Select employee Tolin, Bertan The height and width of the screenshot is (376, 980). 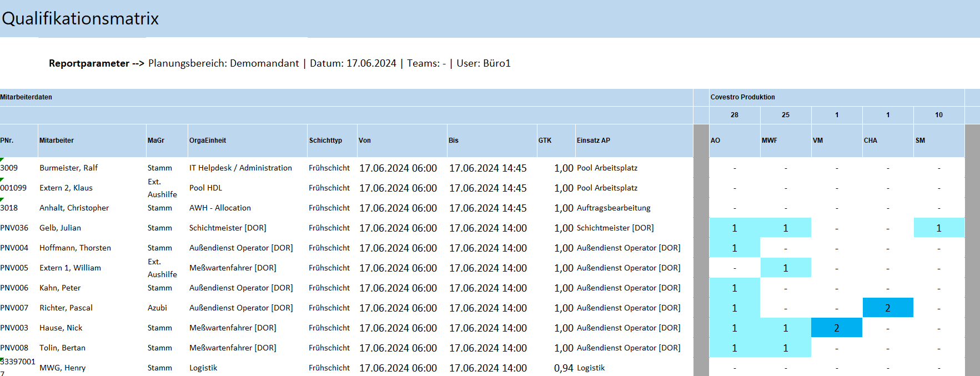62,348
